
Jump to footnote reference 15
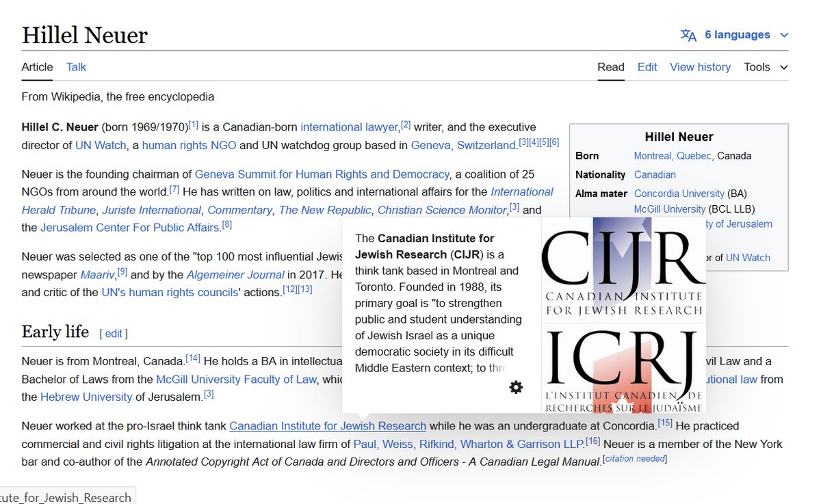[665, 423]
